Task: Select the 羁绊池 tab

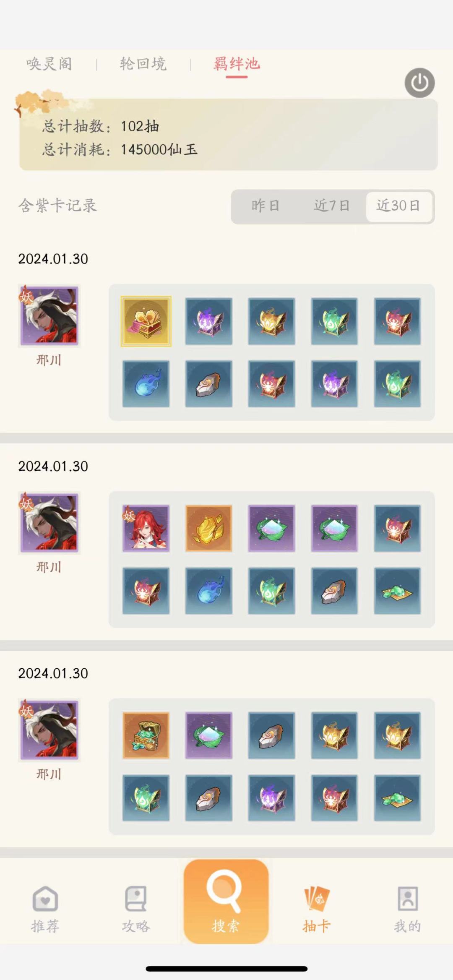Action: [x=237, y=64]
